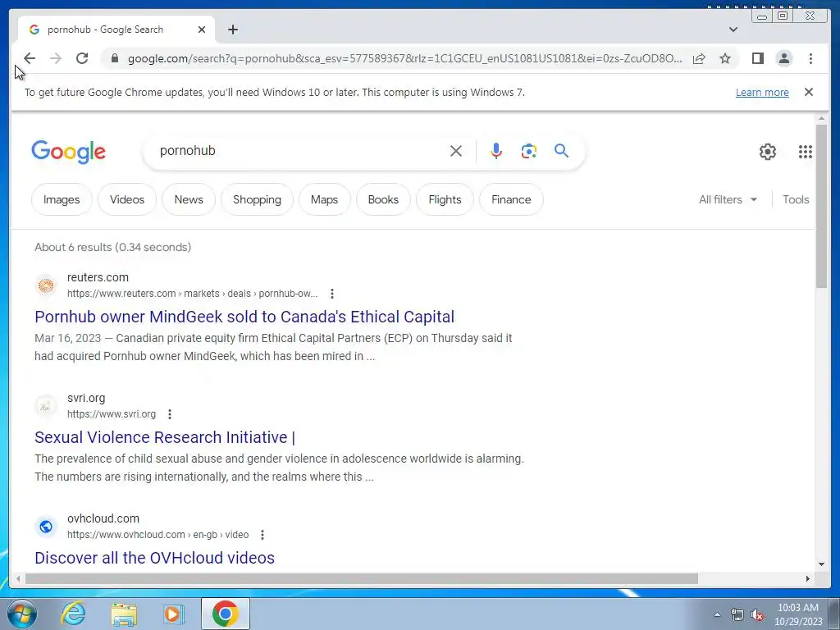840x630 pixels.
Task: Click the reuters.com site favicon
Action: tap(46, 285)
